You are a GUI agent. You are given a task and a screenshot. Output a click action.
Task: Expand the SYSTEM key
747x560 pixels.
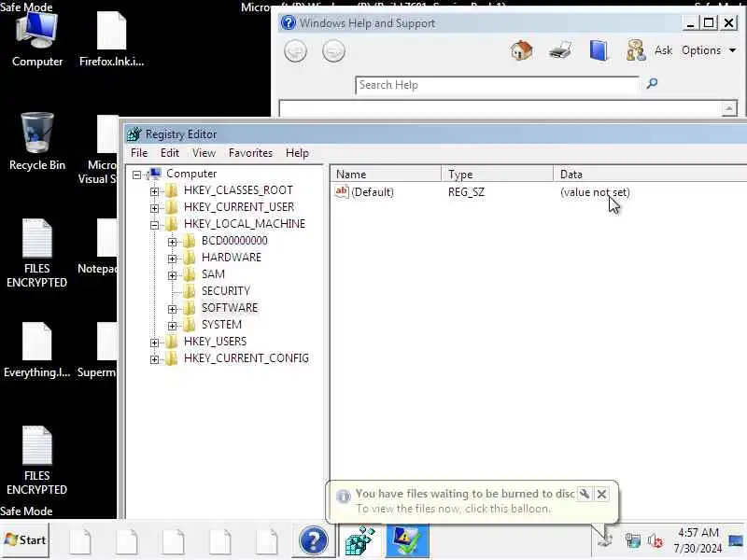pyautogui.click(x=172, y=326)
